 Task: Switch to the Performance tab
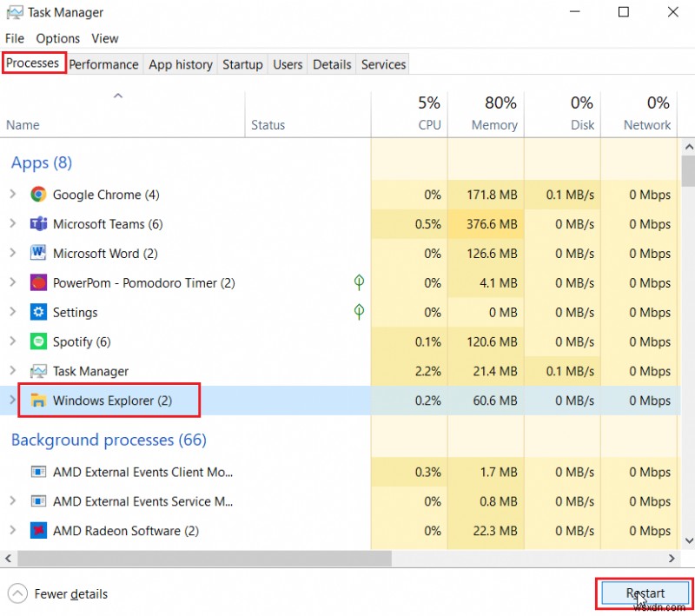[x=103, y=63]
